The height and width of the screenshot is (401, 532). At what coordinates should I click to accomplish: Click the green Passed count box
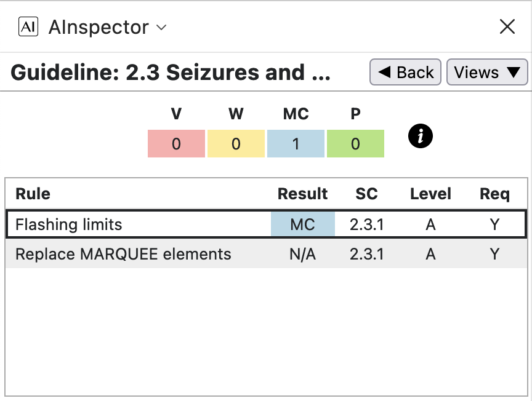click(x=355, y=144)
